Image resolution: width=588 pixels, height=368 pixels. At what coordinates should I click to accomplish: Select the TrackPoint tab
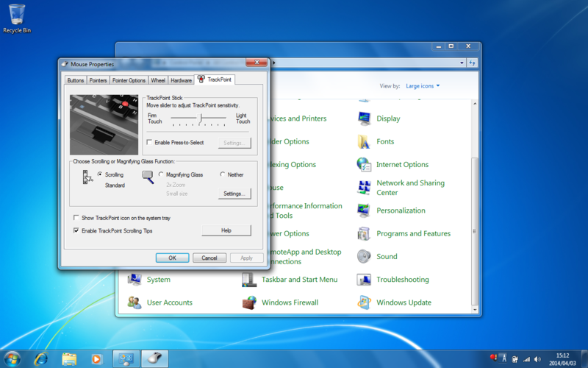(215, 79)
